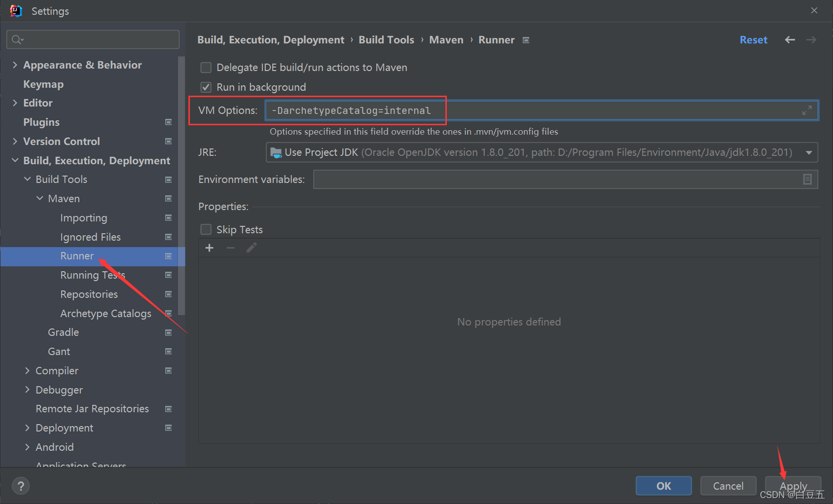Click project-level icon next to Plugins

[x=168, y=122]
